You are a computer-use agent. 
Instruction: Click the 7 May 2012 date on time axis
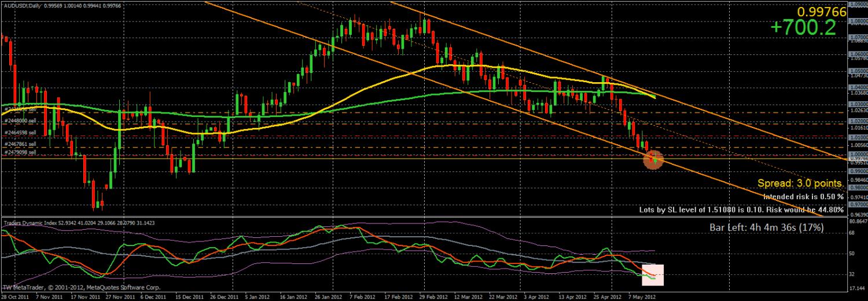(641, 296)
